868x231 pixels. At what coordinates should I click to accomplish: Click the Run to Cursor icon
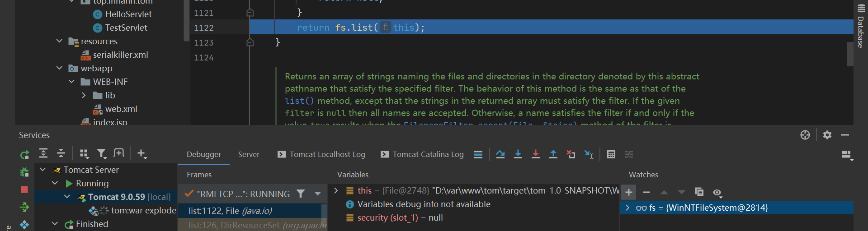[x=589, y=154]
